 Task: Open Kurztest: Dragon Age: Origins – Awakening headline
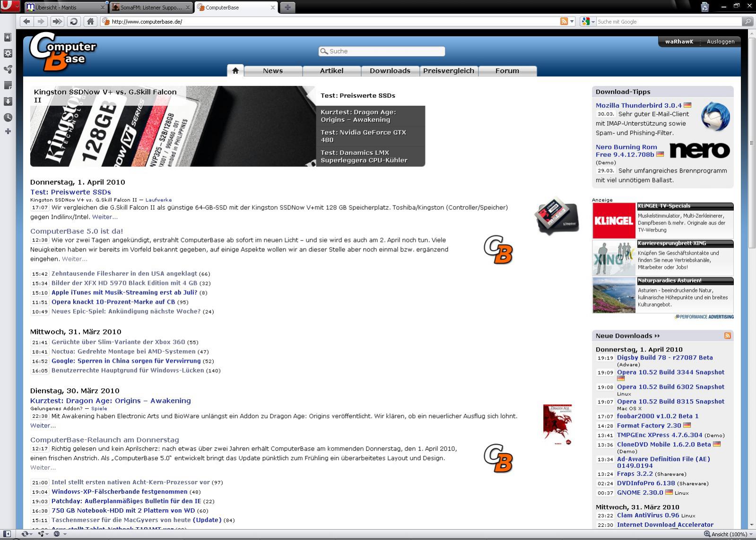[x=111, y=401]
